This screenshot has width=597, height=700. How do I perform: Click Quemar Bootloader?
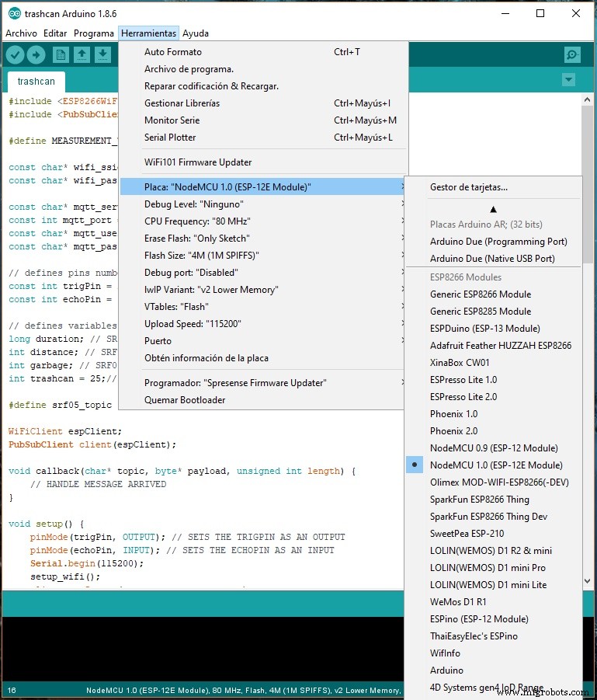tap(185, 400)
